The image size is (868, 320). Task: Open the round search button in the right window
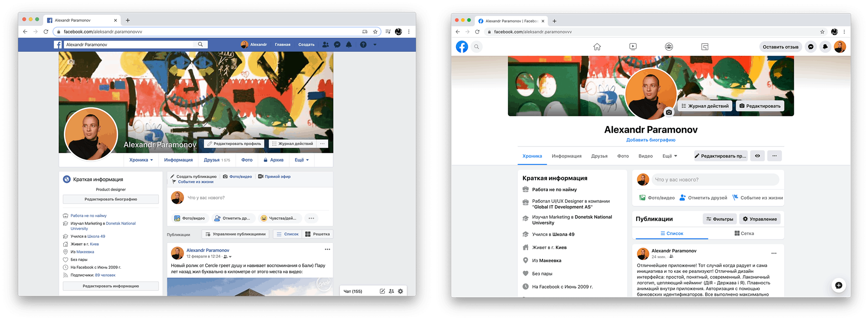[x=477, y=47]
